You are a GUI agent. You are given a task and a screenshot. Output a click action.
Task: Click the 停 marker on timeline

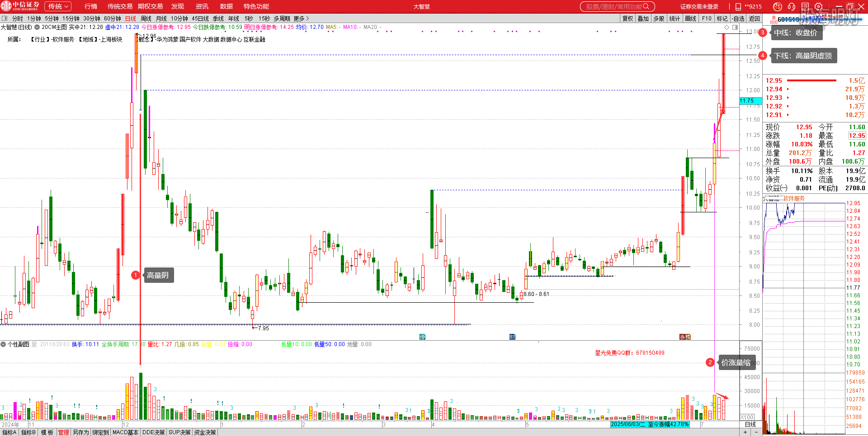[x=422, y=337]
